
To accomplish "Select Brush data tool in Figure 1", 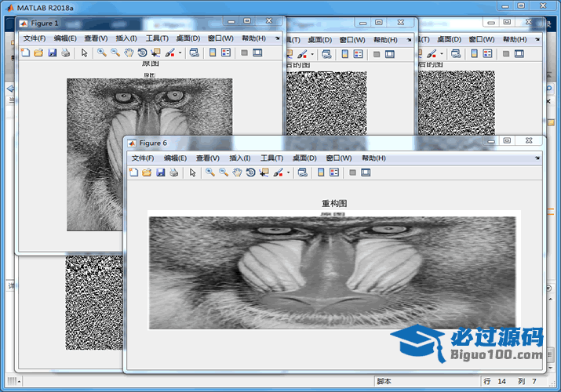I will (169, 53).
